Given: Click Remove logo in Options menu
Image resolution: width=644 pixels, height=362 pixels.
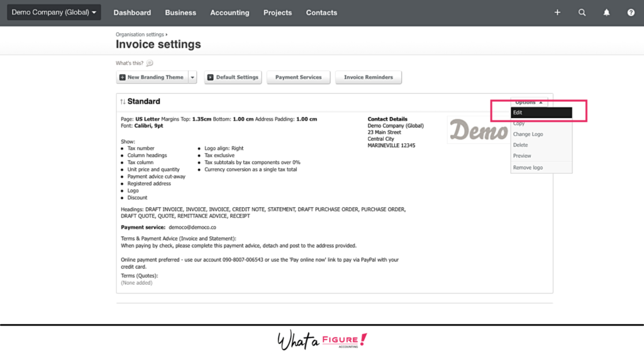Looking at the screenshot, I should (x=528, y=168).
